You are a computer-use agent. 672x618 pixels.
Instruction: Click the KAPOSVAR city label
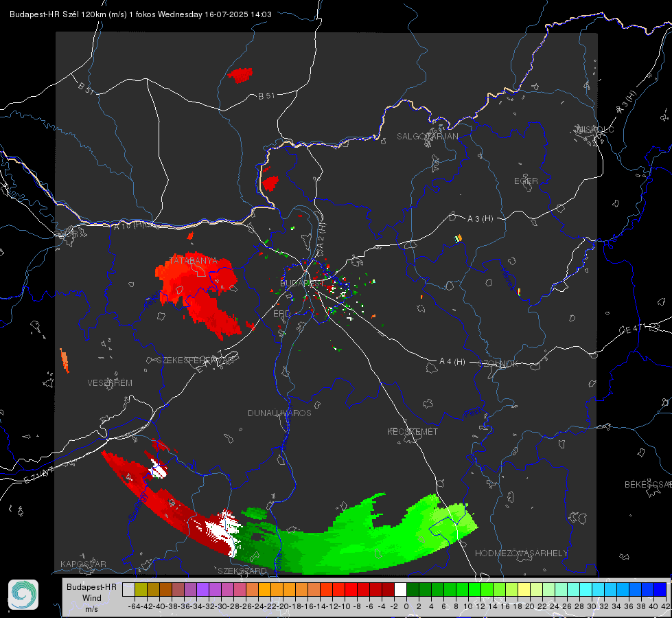pos(83,564)
